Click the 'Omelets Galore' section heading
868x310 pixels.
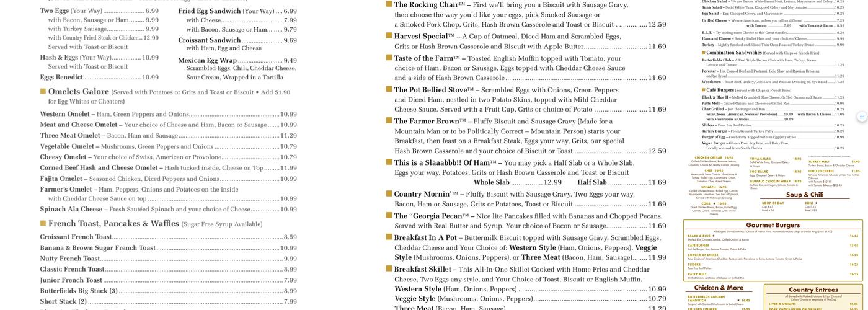point(79,92)
